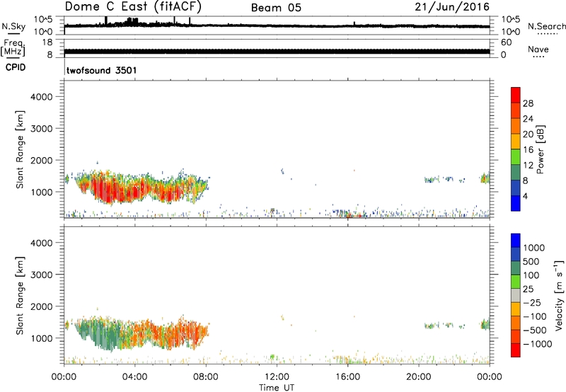
Task: Click the '-1000' tick on Velocity colorbar
Action: [538, 344]
